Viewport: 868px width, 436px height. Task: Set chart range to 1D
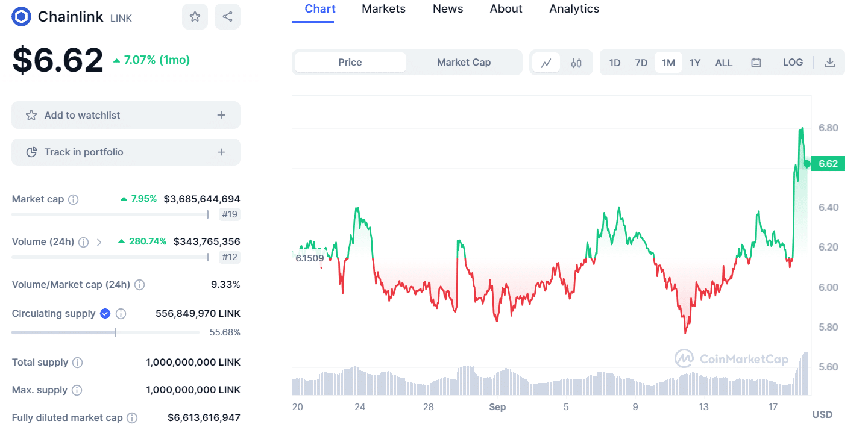click(615, 63)
